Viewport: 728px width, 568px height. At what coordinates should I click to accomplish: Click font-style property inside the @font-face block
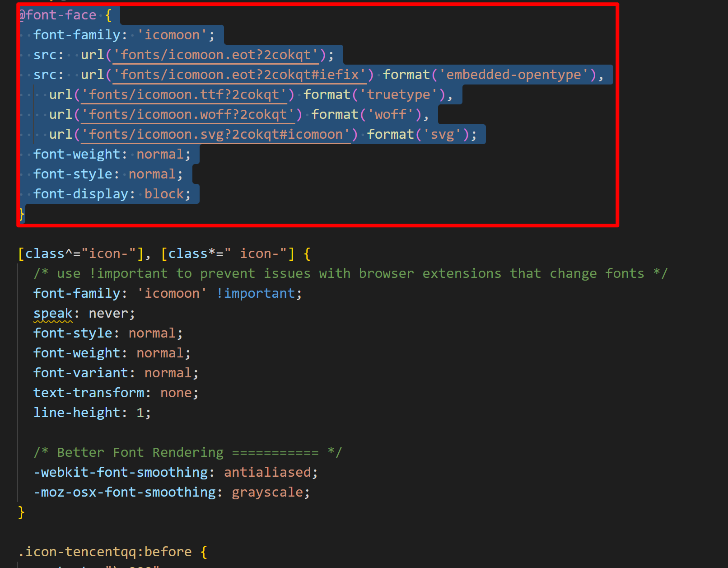point(73,174)
